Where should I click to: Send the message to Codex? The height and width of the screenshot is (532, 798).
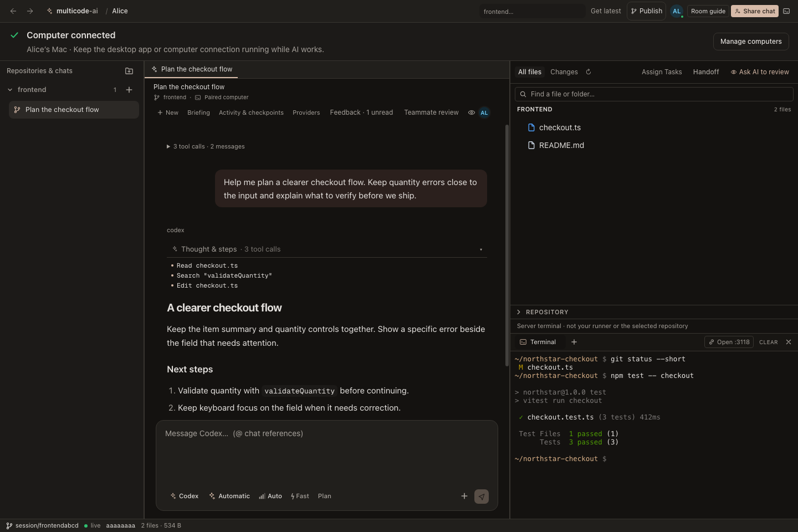(482, 497)
